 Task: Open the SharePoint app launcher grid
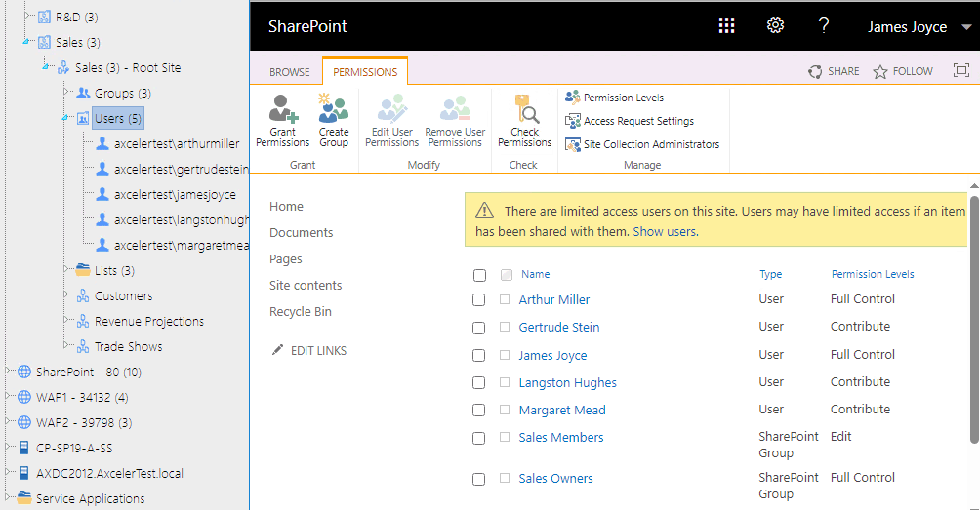pyautogui.click(x=726, y=26)
